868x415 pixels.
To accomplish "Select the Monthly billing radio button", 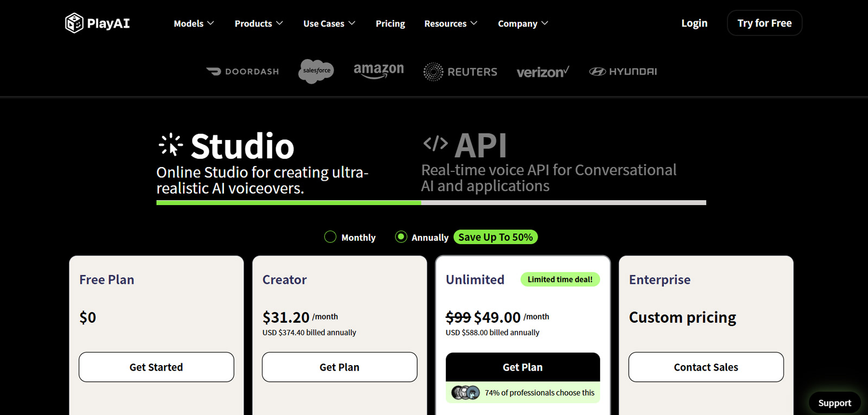I will coord(330,237).
